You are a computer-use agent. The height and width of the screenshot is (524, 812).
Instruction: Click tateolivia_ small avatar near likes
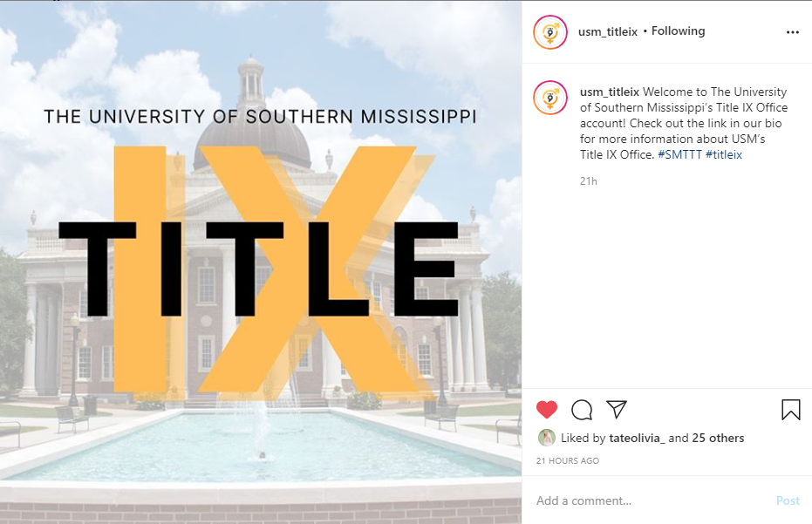(x=546, y=438)
